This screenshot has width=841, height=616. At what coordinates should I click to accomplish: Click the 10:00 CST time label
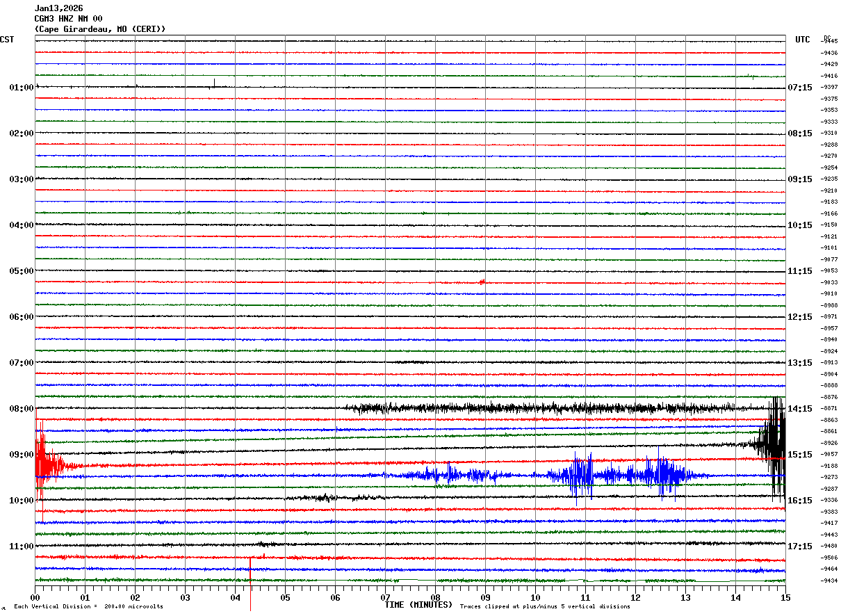click(22, 501)
